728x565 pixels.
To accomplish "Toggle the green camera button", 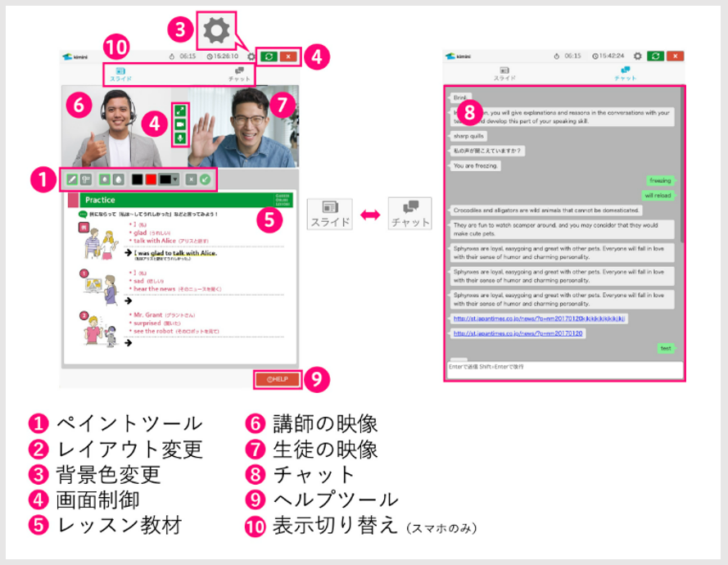I will coord(180,124).
